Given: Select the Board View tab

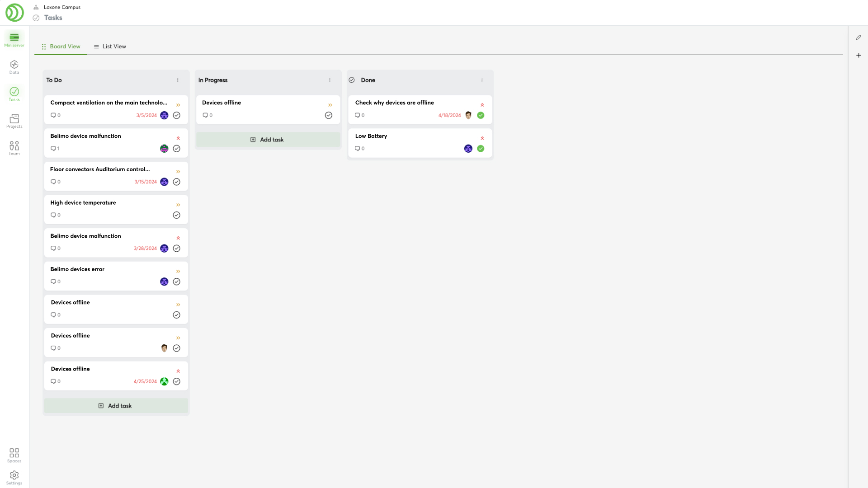Looking at the screenshot, I should click(x=61, y=47).
